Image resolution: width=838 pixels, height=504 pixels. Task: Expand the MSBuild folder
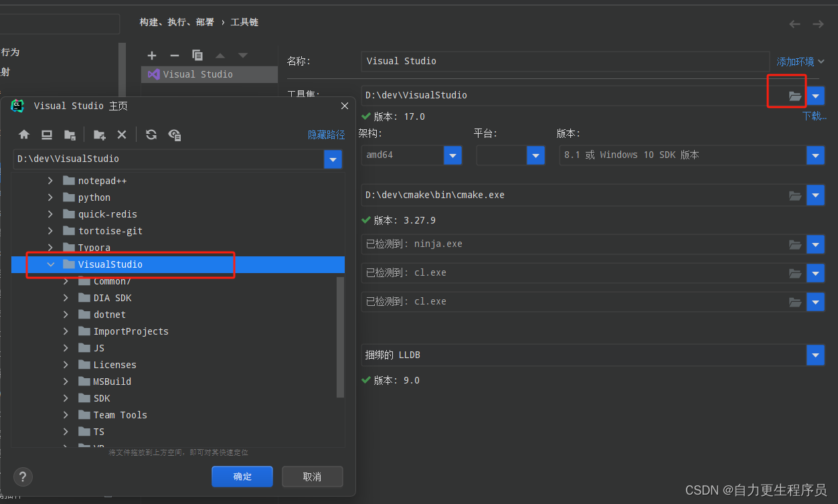point(66,382)
